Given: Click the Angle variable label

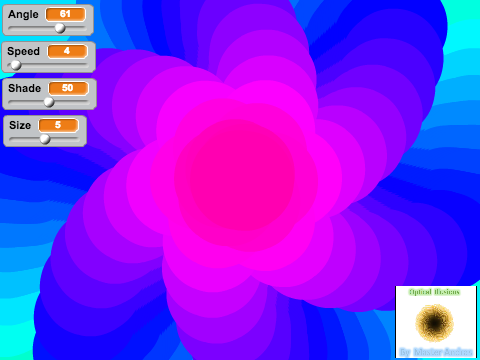Looking at the screenshot, I should (23, 14).
